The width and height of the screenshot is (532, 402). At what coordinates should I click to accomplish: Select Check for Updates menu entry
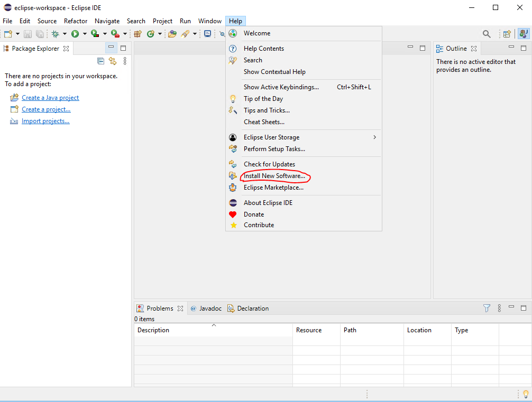click(x=304, y=164)
